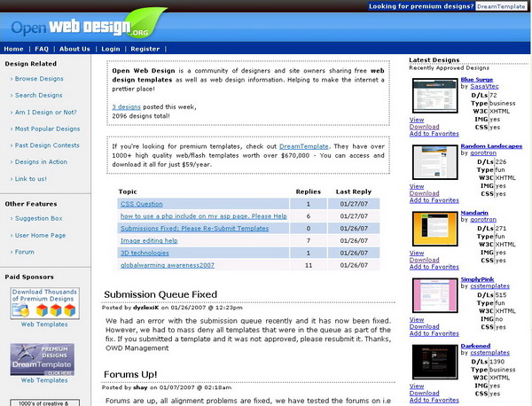Click Download under Blue Surge
Viewport: 532px width, 406px height.
tap(424, 127)
